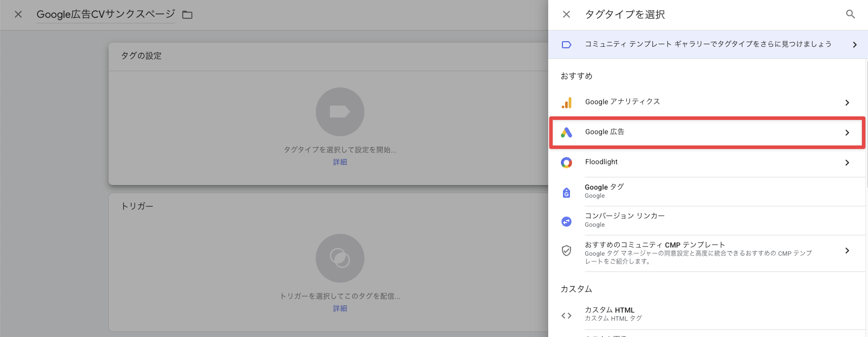This screenshot has width=868, height=337.
Task: Click the Floodlight circular logo icon
Action: point(566,163)
